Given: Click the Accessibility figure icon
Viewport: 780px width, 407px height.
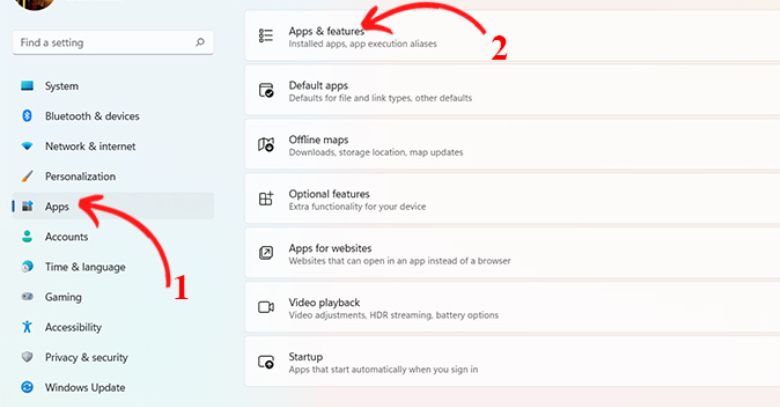Looking at the screenshot, I should tap(27, 327).
